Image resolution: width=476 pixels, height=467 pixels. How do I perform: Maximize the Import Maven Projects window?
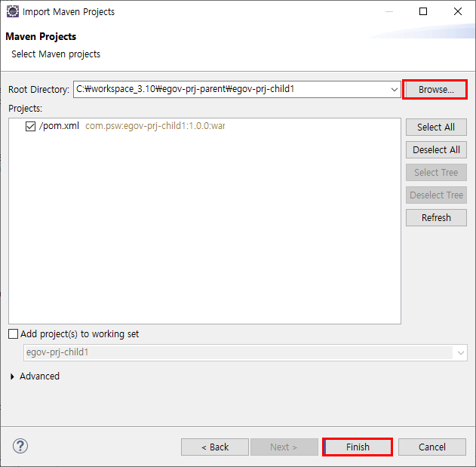point(423,11)
